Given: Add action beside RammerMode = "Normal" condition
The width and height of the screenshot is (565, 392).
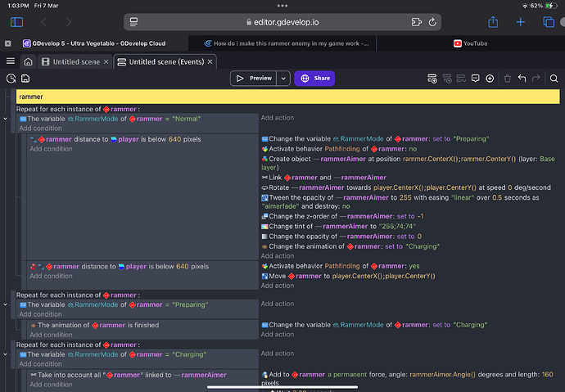Looking at the screenshot, I should (278, 118).
